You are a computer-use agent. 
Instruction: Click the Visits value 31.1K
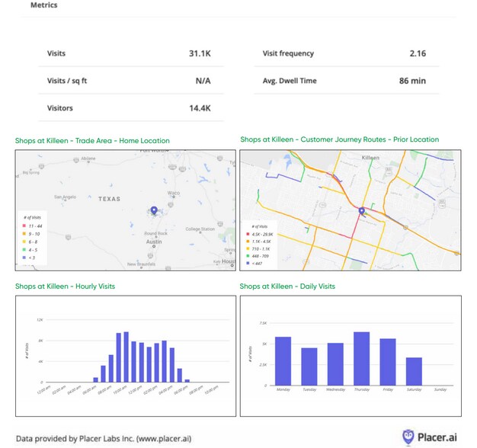pyautogui.click(x=200, y=54)
